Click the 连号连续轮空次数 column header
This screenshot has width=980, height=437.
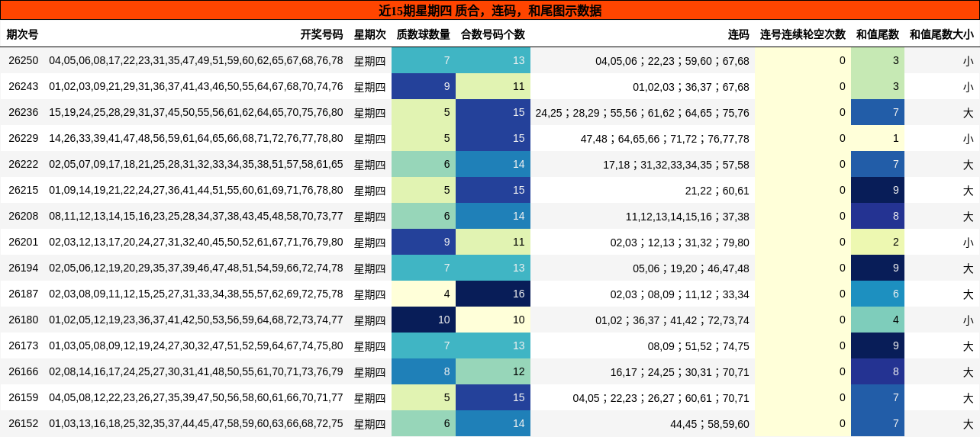click(x=803, y=34)
